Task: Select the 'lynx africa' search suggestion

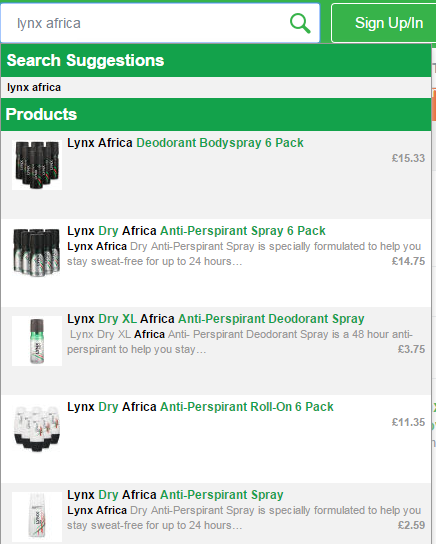Action: click(34, 87)
